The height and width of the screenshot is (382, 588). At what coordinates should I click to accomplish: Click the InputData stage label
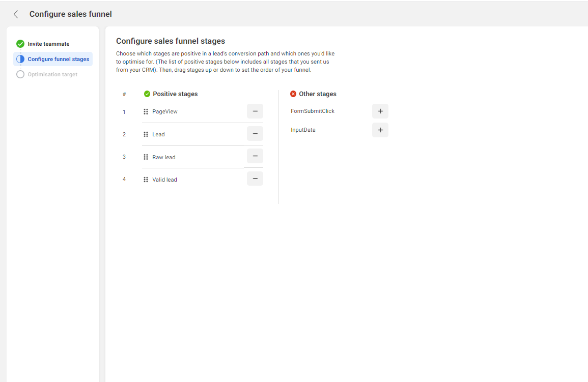[x=303, y=130]
